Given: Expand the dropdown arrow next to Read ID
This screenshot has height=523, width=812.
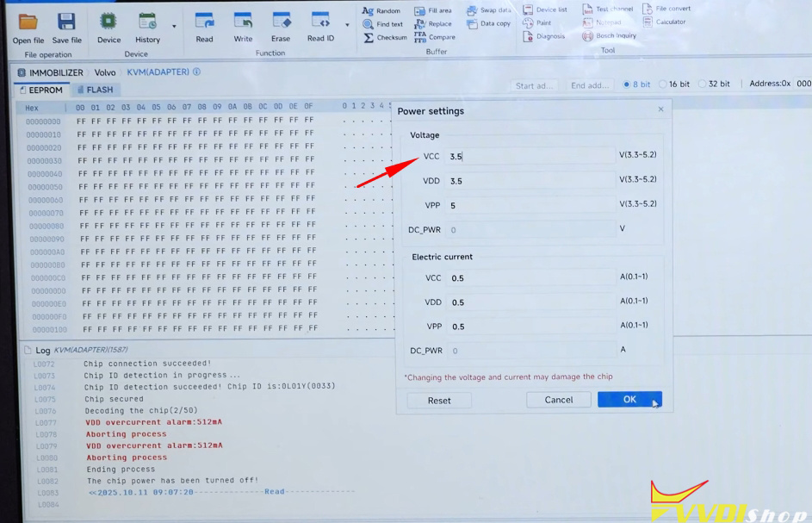Looking at the screenshot, I should (x=347, y=26).
